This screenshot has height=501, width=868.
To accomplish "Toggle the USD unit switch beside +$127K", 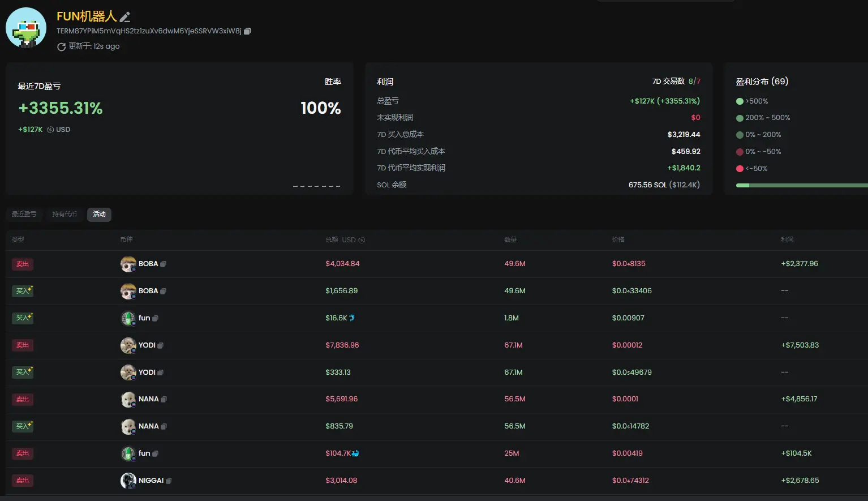I will (x=50, y=130).
